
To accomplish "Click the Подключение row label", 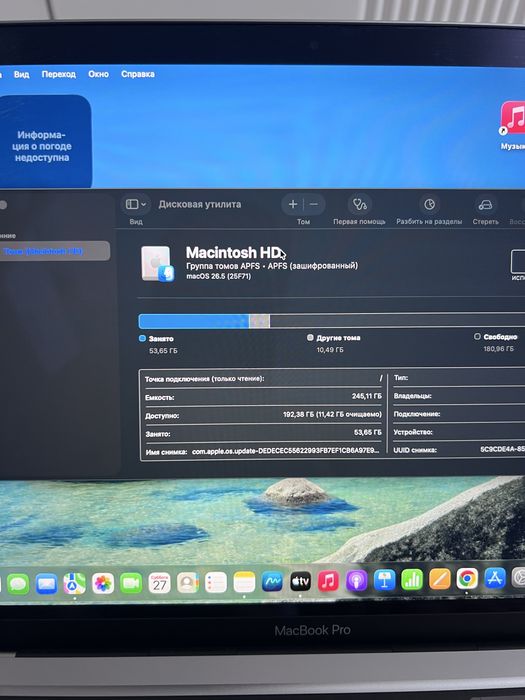I will point(417,414).
